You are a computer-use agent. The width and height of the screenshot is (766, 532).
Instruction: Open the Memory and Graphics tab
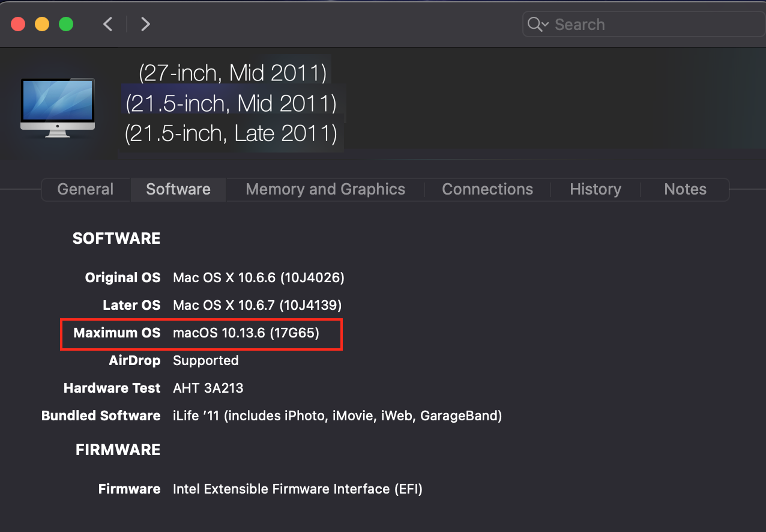(325, 189)
